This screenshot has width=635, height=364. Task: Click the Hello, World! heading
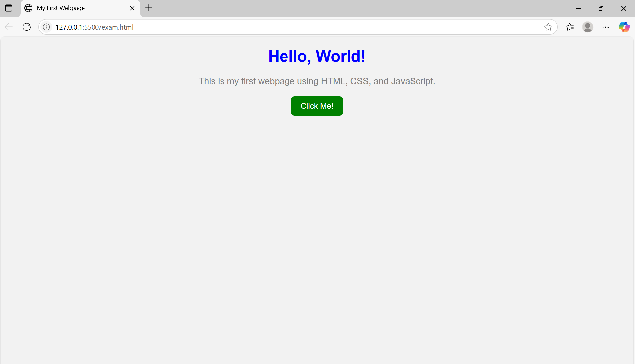(x=317, y=56)
